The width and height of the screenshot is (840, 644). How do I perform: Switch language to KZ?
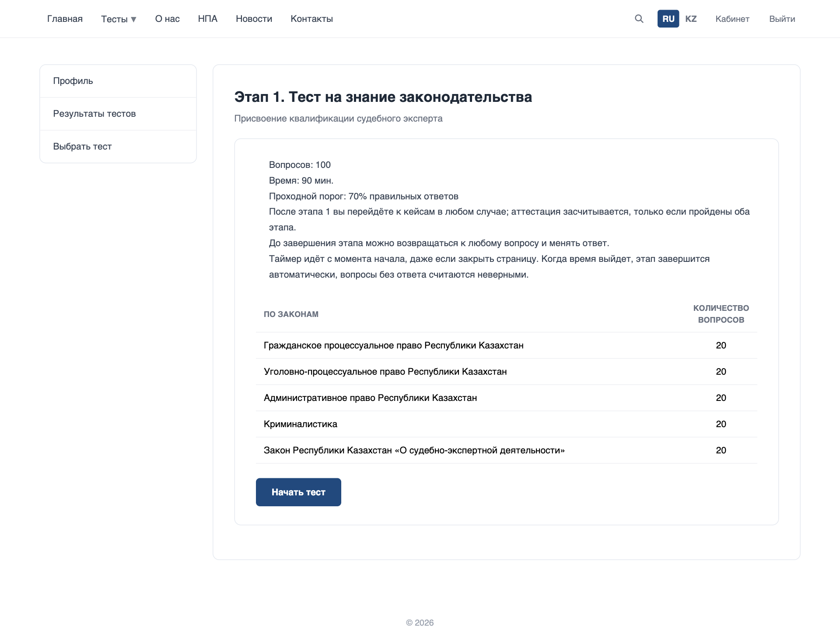pos(691,19)
